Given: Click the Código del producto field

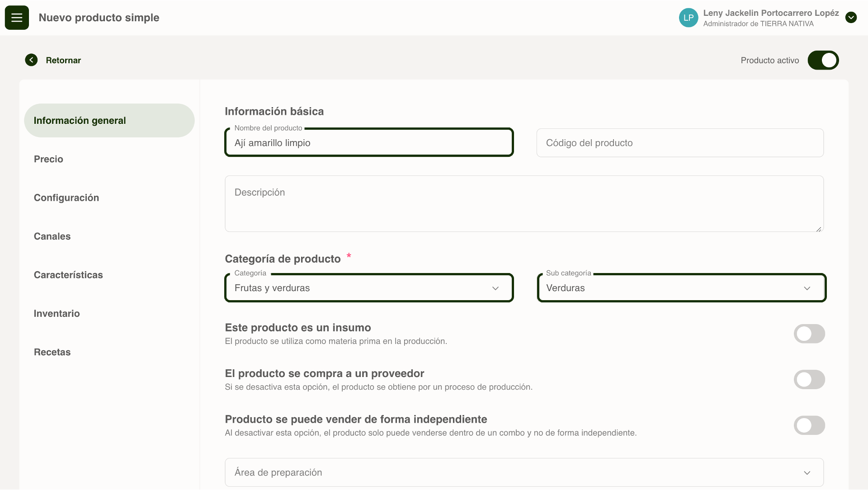Looking at the screenshot, I should [x=679, y=143].
